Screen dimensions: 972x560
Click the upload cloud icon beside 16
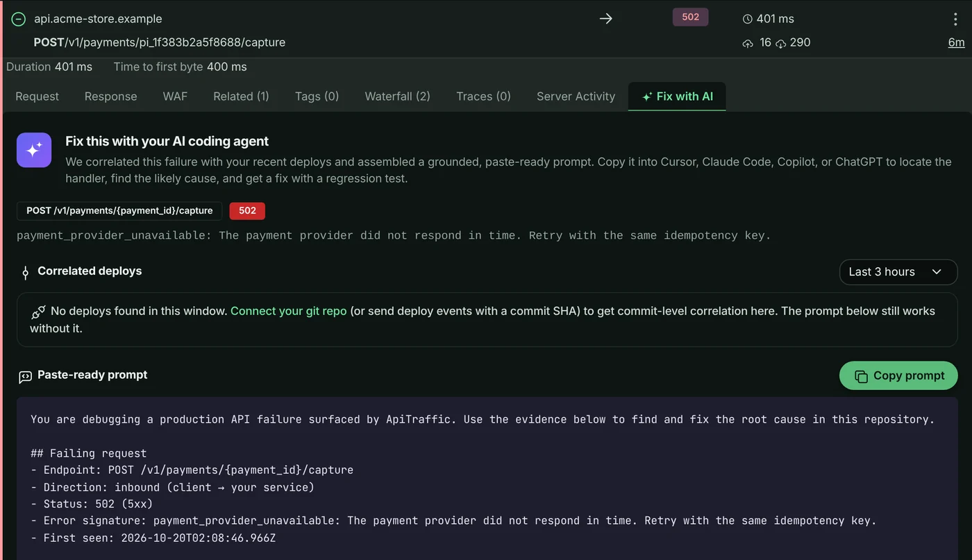748,43
